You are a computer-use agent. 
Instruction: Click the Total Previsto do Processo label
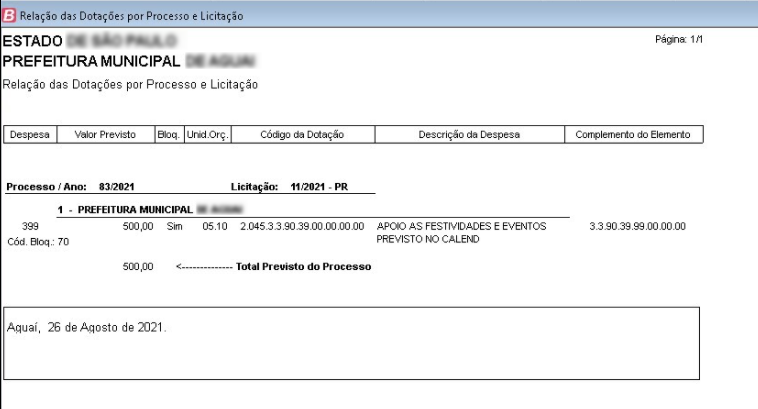(x=303, y=267)
